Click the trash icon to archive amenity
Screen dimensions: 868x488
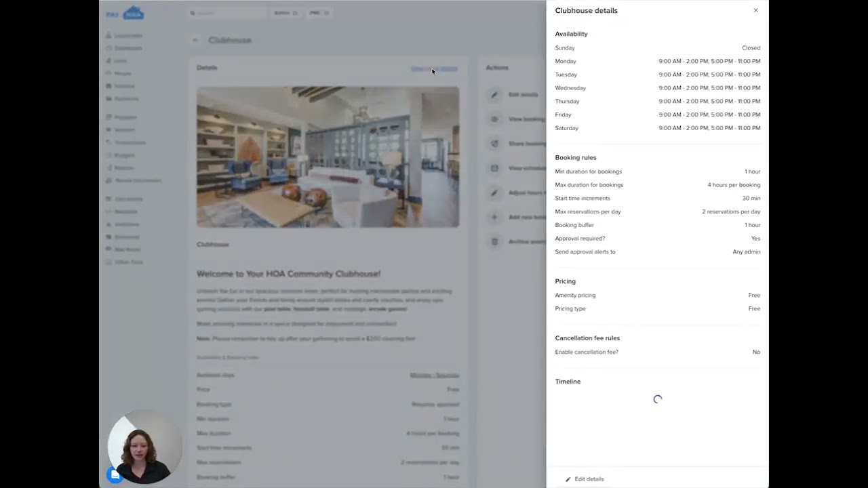(x=494, y=241)
